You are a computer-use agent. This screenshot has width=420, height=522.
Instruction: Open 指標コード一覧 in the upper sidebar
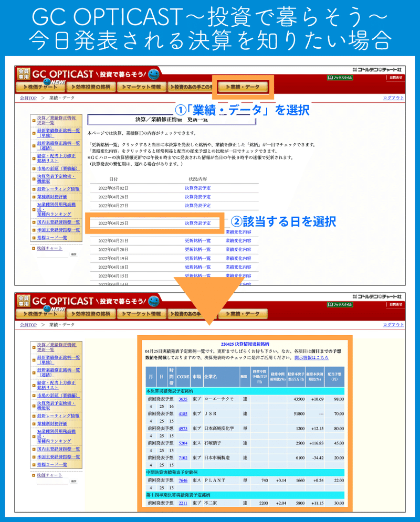point(52,238)
